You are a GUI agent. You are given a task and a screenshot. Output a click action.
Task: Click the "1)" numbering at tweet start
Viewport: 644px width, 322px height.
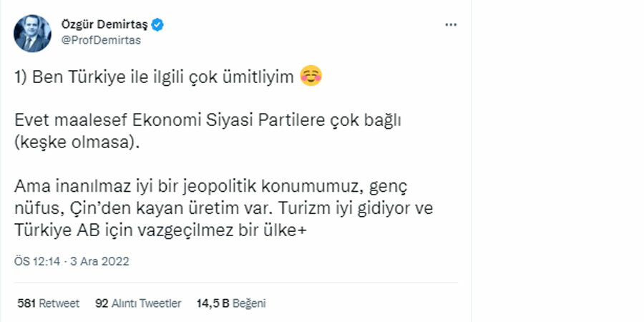pos(21,77)
